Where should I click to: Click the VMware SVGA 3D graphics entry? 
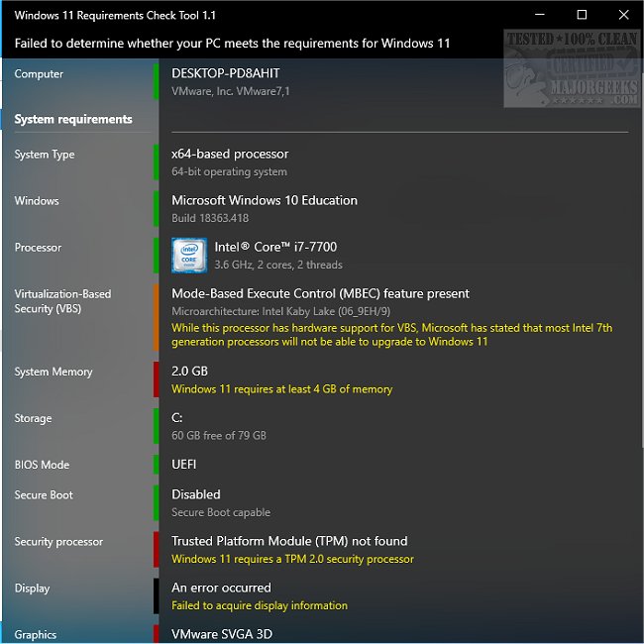click(x=222, y=634)
